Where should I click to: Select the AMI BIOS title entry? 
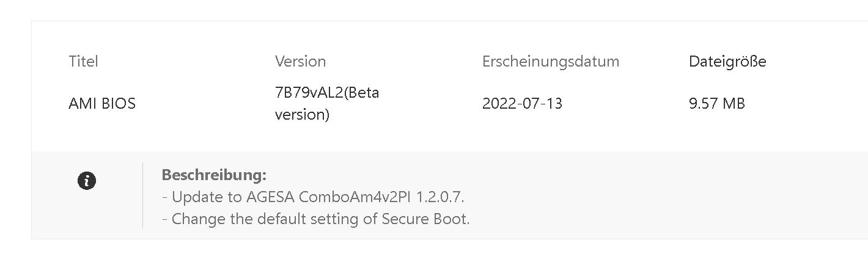(x=102, y=104)
